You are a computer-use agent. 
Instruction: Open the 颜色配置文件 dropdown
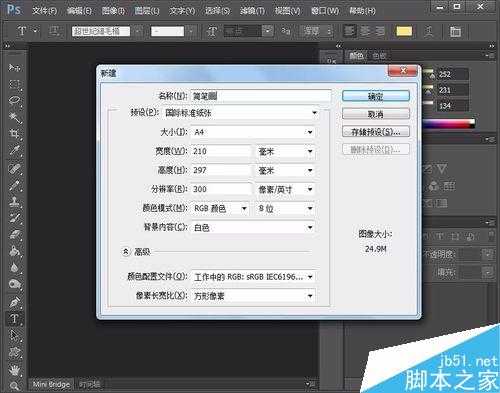coord(253,277)
